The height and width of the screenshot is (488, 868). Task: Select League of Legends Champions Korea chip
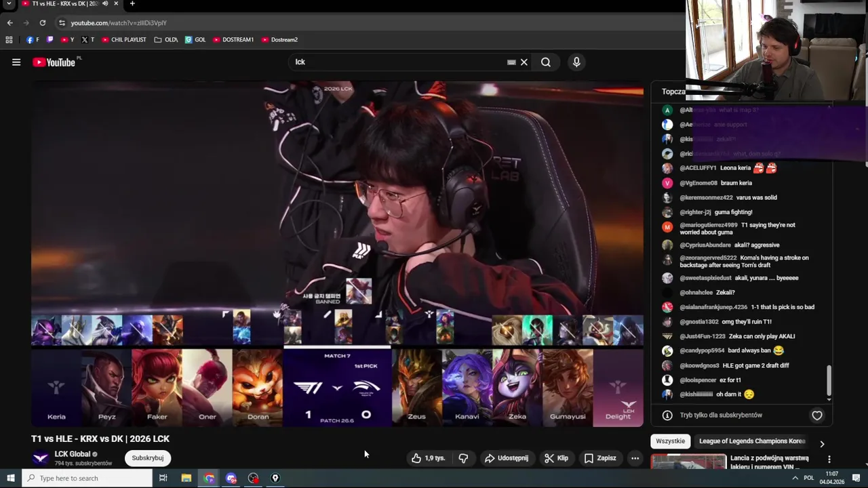click(752, 441)
